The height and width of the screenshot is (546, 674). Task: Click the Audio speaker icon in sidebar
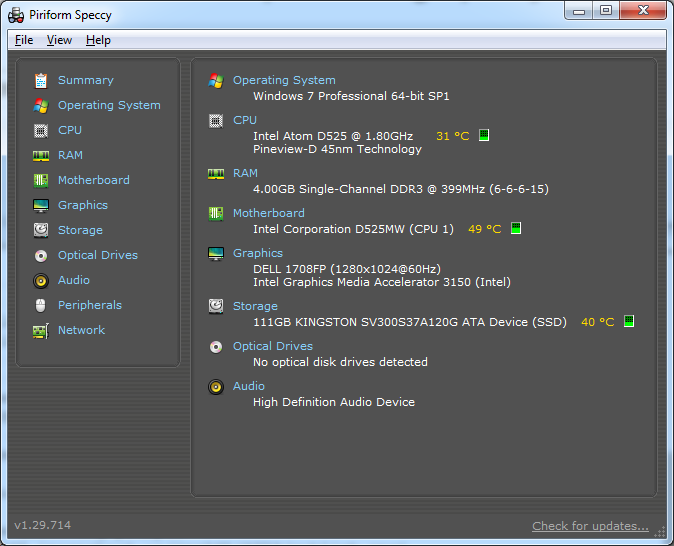tap(41, 281)
